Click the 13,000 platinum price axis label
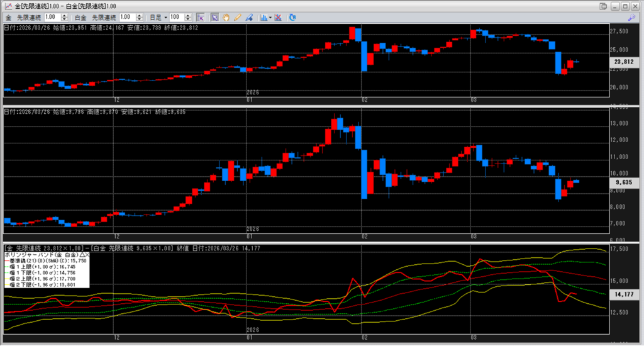Screen dimensions: 644x346 (x=619, y=123)
